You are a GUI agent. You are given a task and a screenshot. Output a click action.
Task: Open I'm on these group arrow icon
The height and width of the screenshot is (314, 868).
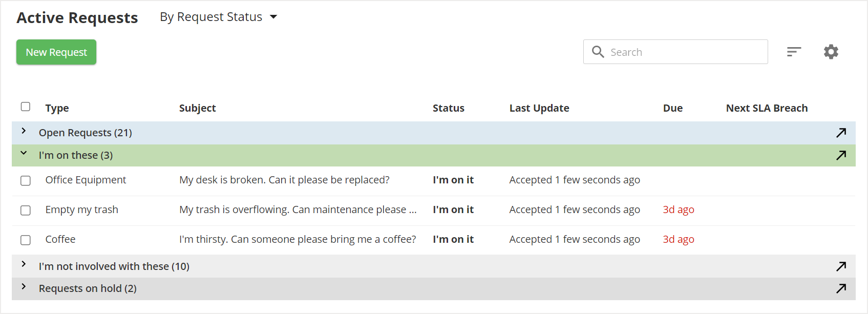(x=841, y=155)
